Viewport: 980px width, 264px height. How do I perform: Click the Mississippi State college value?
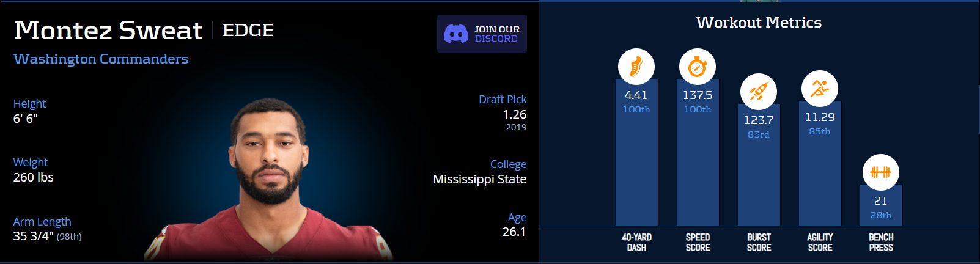click(x=480, y=179)
